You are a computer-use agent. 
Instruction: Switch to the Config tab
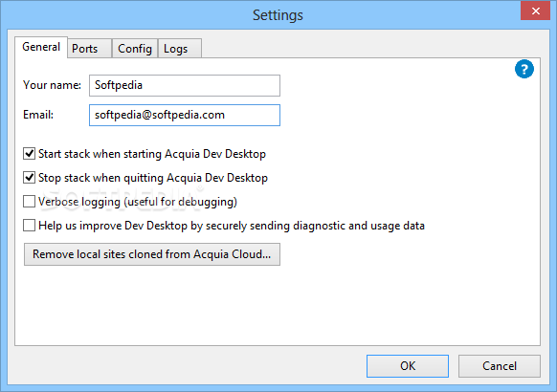pos(135,48)
